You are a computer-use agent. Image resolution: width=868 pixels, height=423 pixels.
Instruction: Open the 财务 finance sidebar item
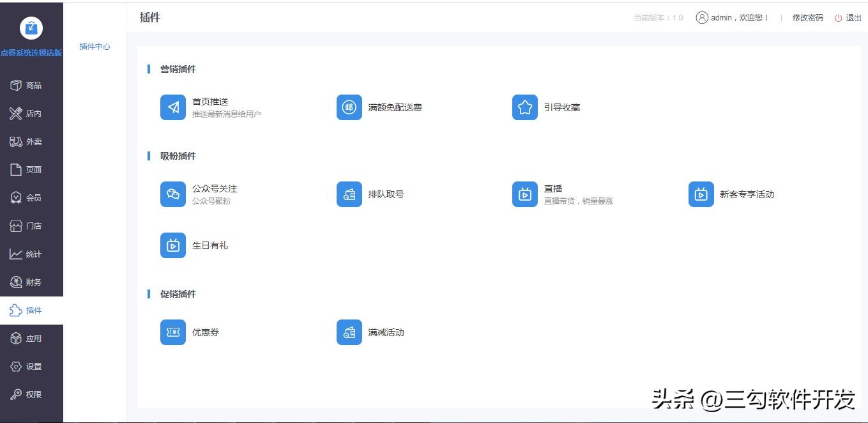[x=15, y=282]
